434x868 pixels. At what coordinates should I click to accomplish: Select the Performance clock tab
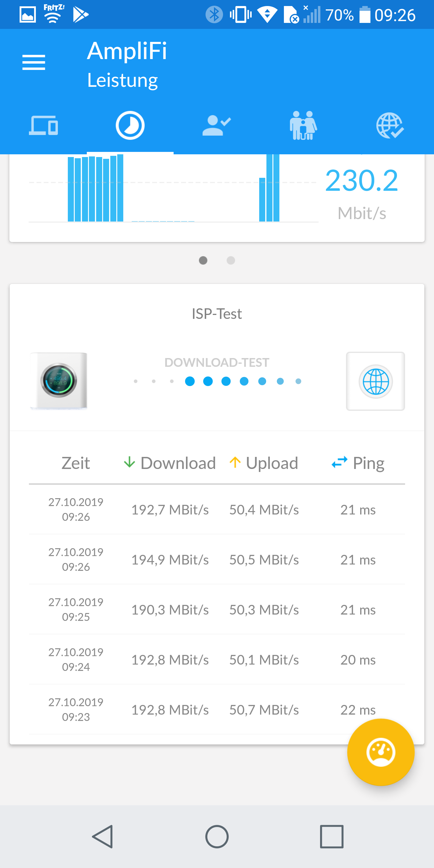tap(130, 125)
